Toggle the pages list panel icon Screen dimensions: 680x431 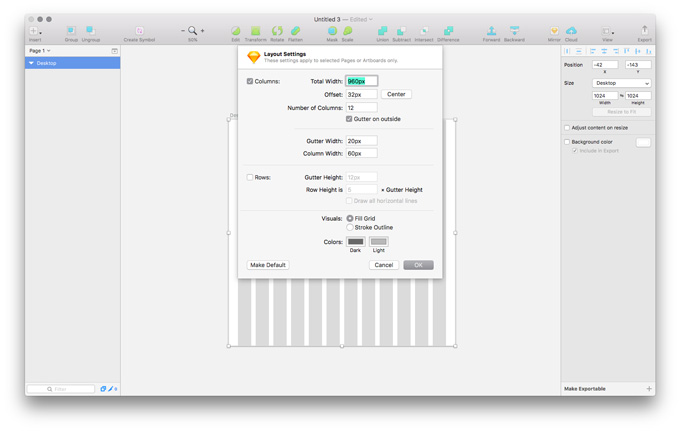point(114,51)
